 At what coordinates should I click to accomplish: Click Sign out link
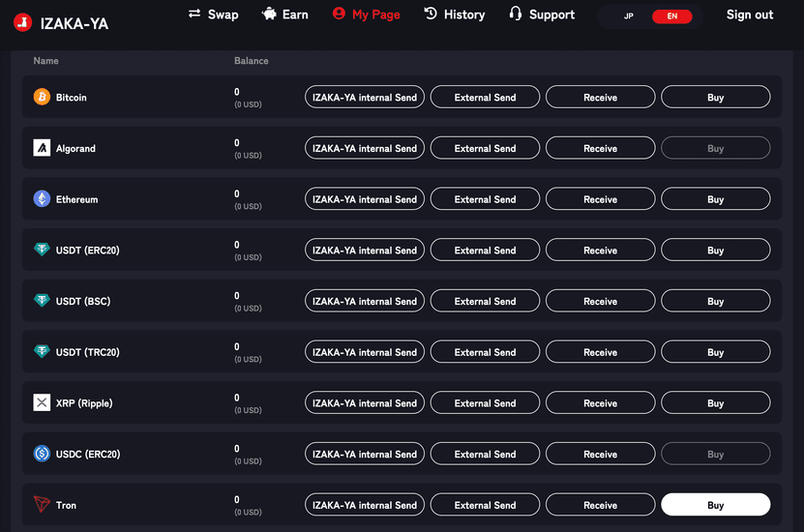coord(750,15)
